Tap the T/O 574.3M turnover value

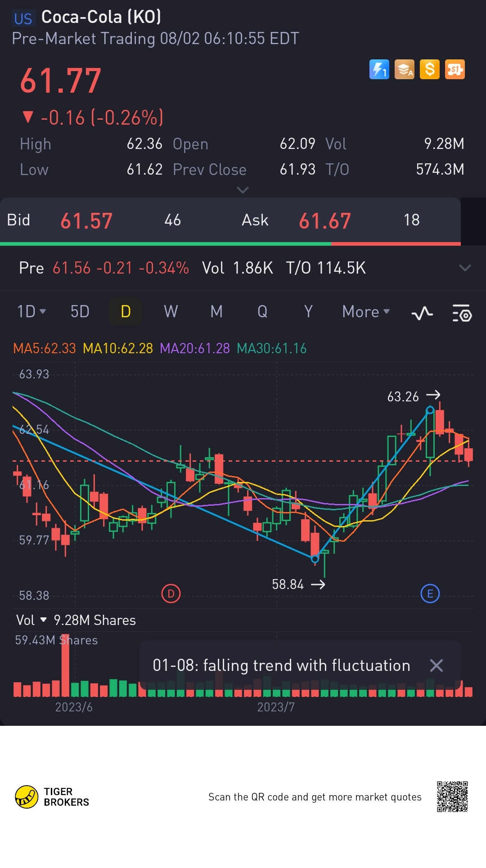click(x=440, y=170)
